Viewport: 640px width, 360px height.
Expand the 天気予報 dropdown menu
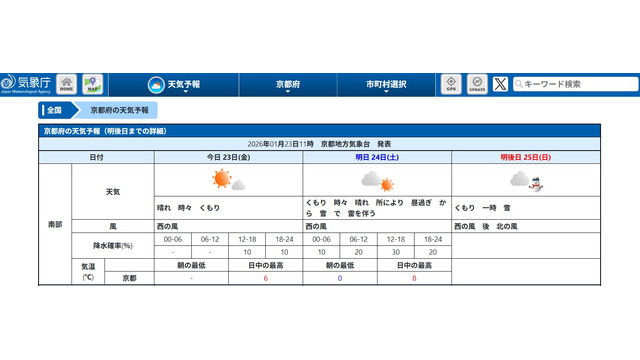[x=174, y=85]
